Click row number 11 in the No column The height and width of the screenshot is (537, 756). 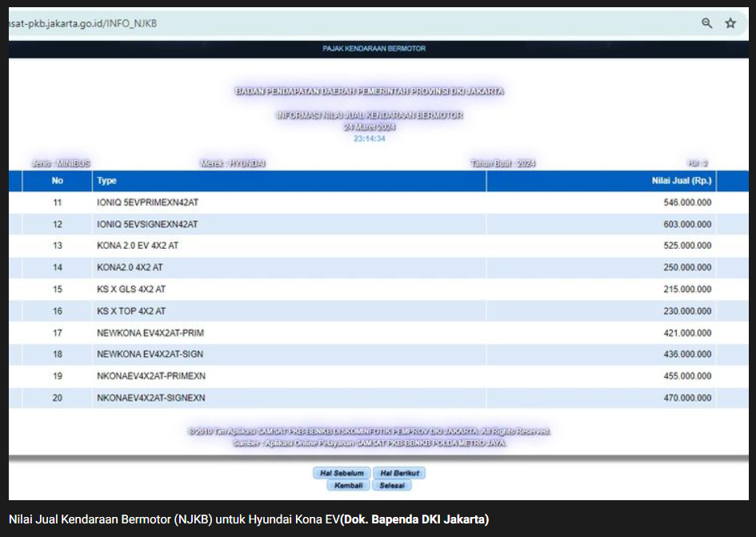point(58,202)
